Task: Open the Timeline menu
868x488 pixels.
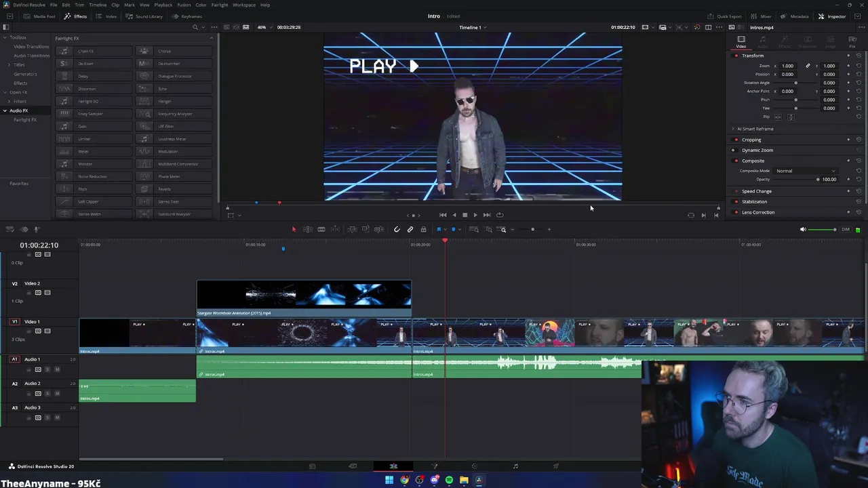Action: (98, 5)
